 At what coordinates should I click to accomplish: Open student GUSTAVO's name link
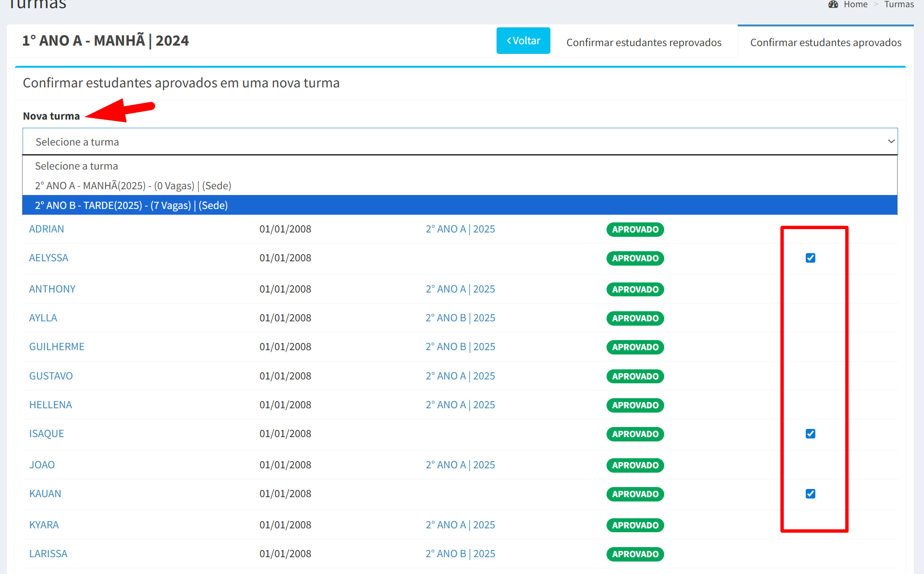pos(51,376)
